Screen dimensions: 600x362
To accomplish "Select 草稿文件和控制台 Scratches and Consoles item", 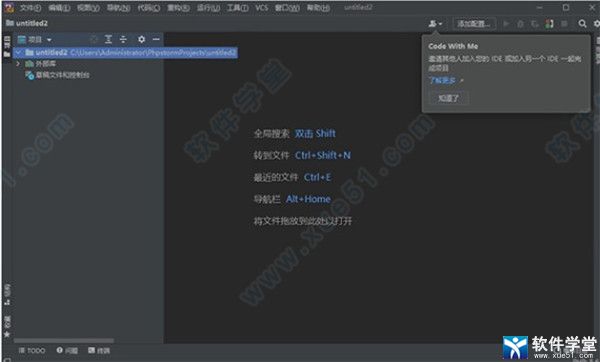I will pos(57,75).
